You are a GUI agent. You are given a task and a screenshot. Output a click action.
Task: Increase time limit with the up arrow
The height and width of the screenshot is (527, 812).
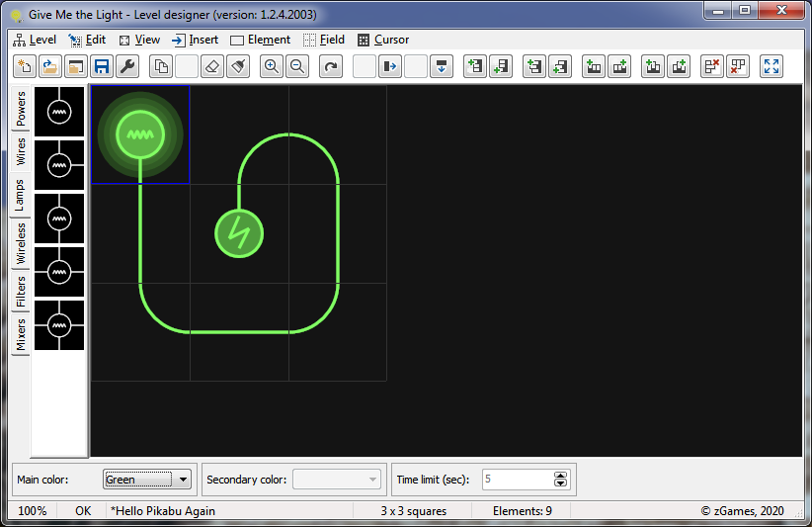561,476
